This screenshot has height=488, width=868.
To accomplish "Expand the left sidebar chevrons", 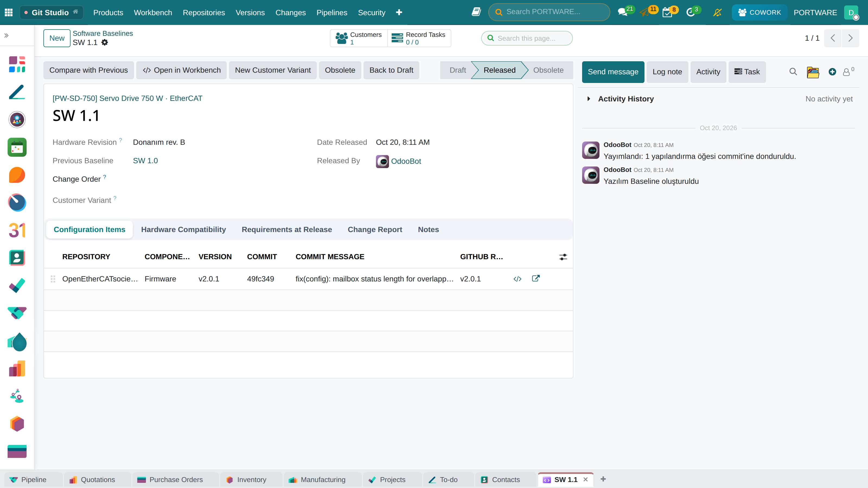I will click(x=7, y=35).
